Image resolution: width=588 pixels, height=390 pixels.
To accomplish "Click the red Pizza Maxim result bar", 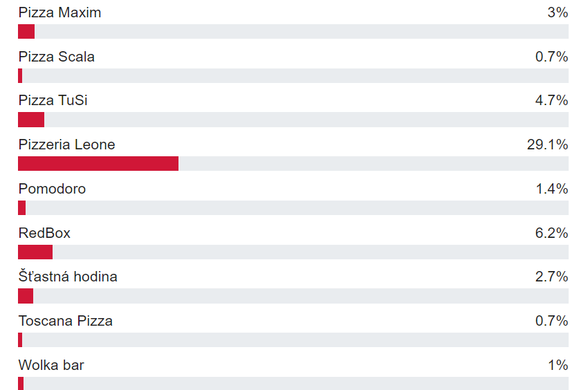I will click(x=26, y=32).
